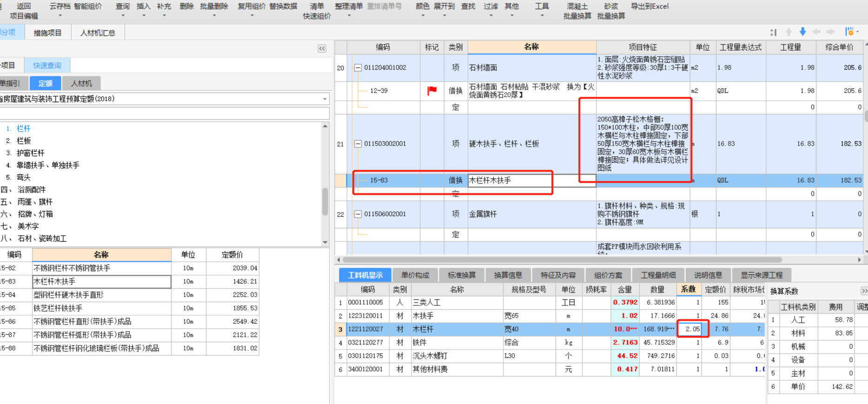This screenshot has height=404, width=868.
Task: Click the 木栏杆木扶手 name cell of row 15-83
Action: 532,180
